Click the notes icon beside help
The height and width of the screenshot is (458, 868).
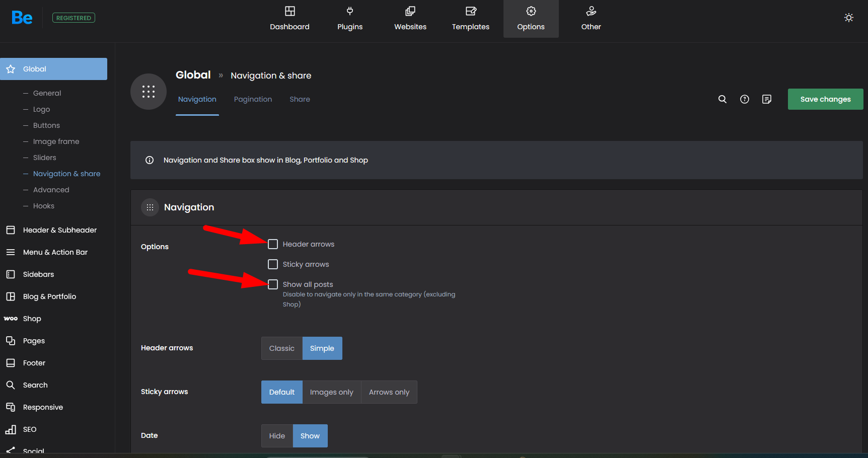(x=766, y=99)
